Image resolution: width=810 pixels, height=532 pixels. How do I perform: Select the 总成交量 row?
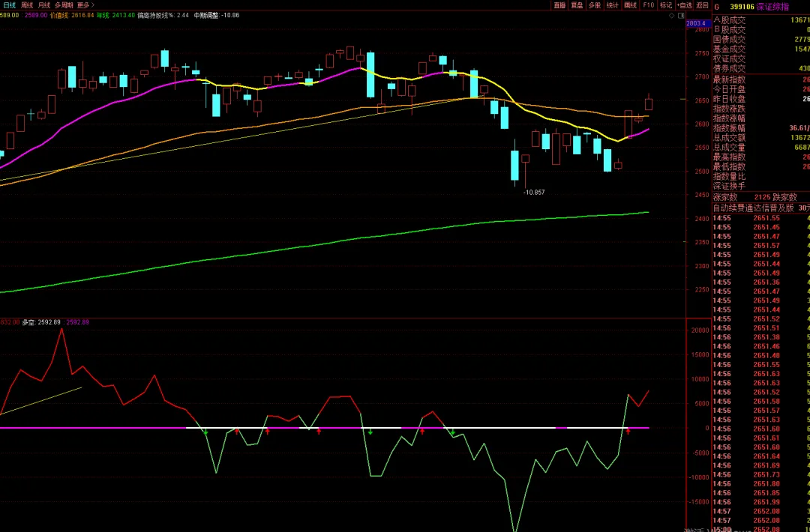click(x=761, y=148)
